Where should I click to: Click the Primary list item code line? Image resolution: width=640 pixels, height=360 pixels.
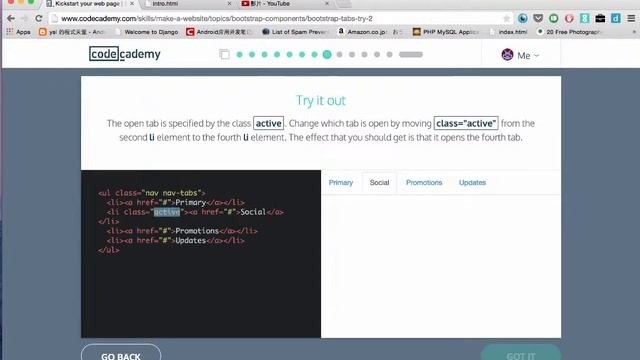176,202
